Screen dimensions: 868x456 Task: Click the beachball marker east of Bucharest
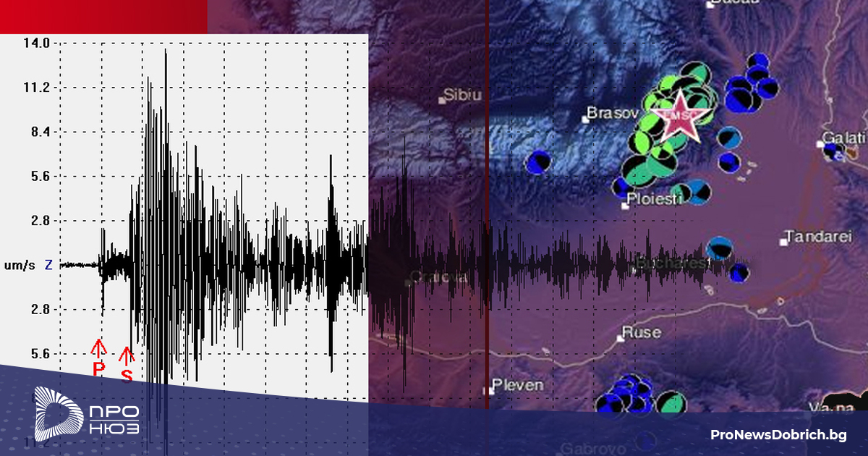pyautogui.click(x=719, y=248)
